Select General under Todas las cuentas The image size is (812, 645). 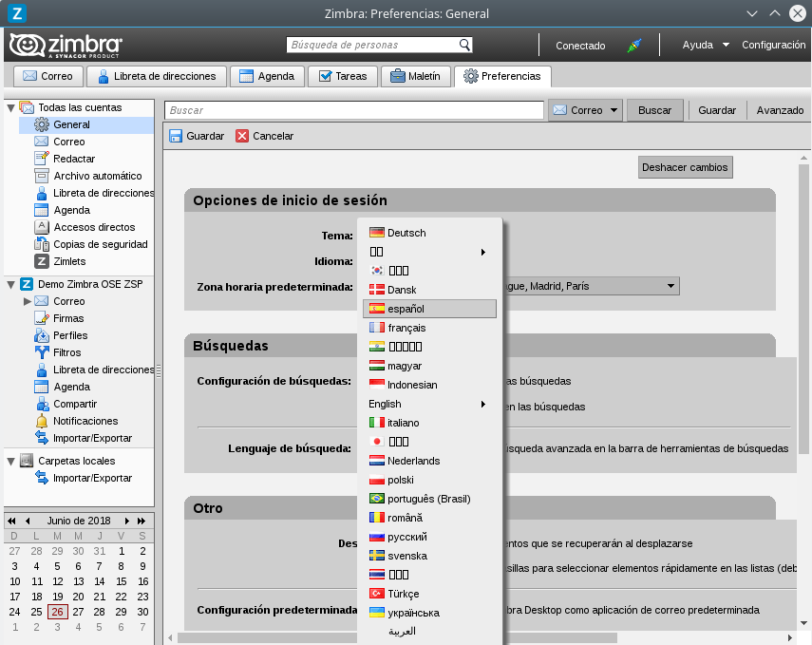(x=86, y=124)
